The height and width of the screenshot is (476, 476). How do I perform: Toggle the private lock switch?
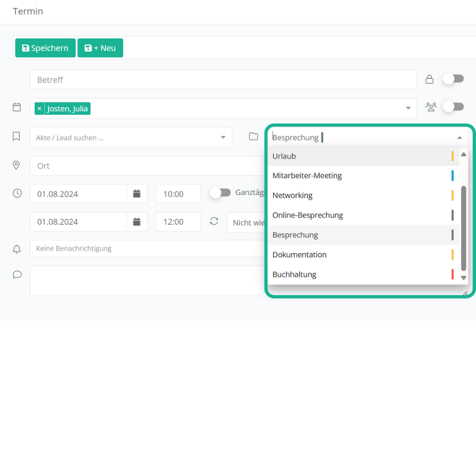[x=453, y=79]
